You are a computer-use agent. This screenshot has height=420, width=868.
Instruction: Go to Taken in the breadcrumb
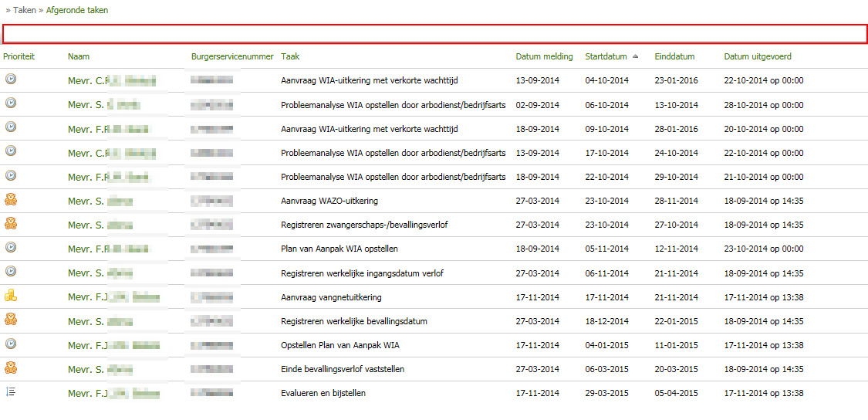point(25,11)
